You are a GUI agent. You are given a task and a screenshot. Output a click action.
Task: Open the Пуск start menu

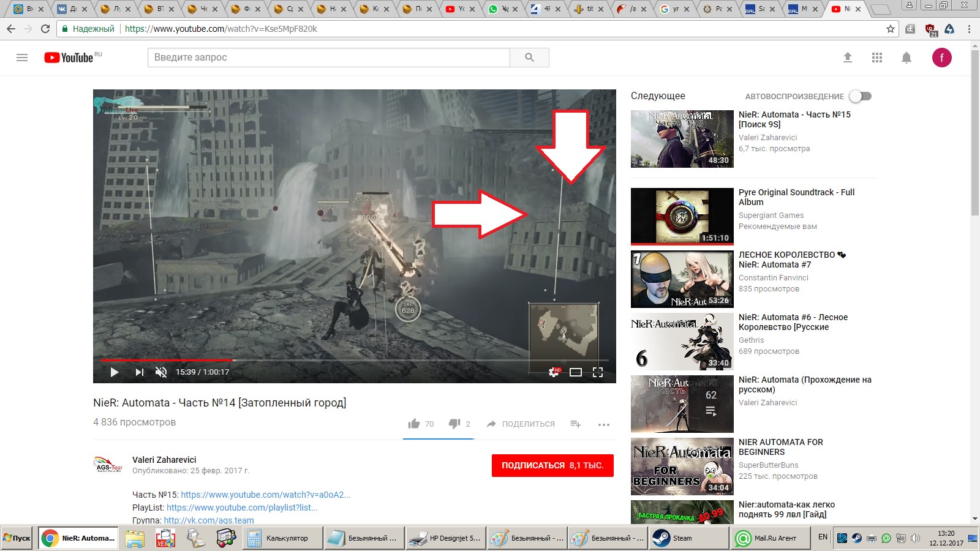(17, 538)
